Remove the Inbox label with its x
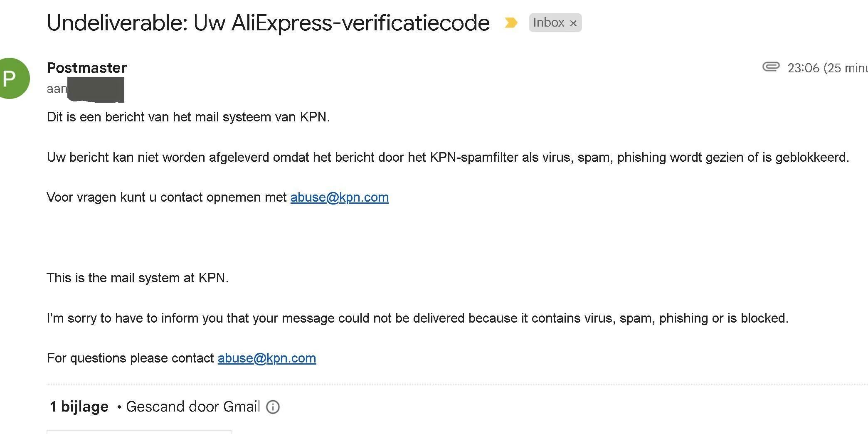868x434 pixels. (573, 23)
